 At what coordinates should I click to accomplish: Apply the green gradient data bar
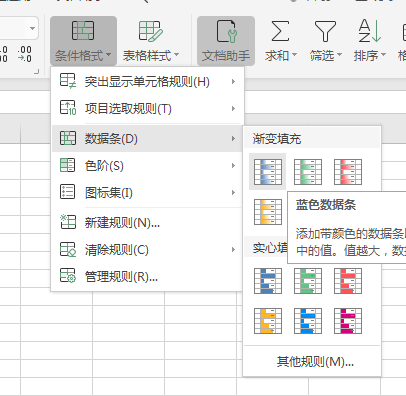pyautogui.click(x=308, y=172)
